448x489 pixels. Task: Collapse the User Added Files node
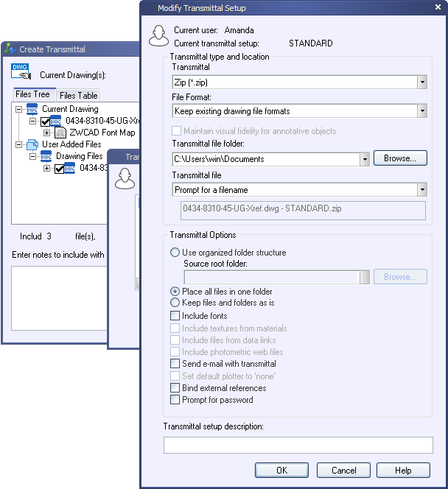(x=18, y=144)
